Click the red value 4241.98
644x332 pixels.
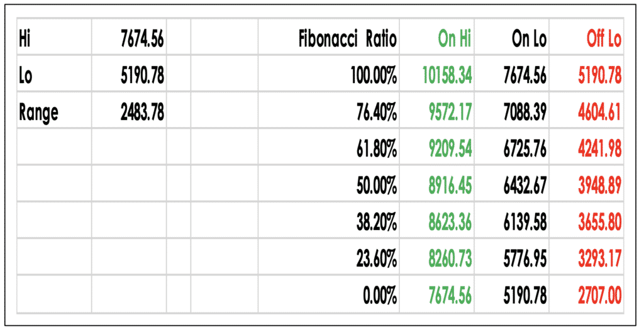click(x=599, y=149)
